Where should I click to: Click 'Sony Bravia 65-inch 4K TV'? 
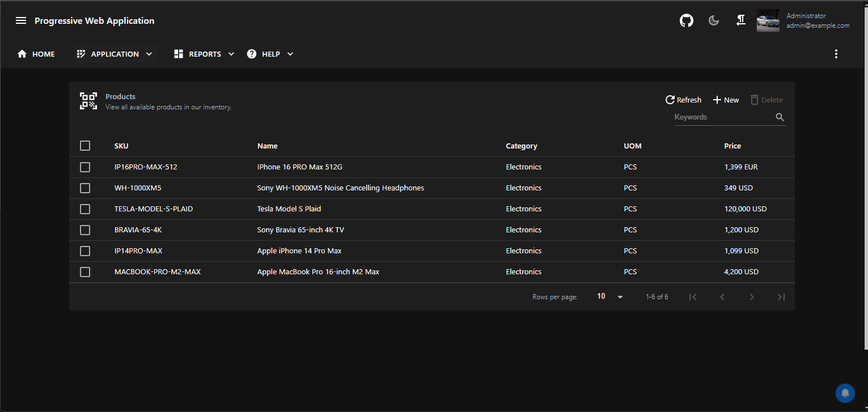coord(300,230)
